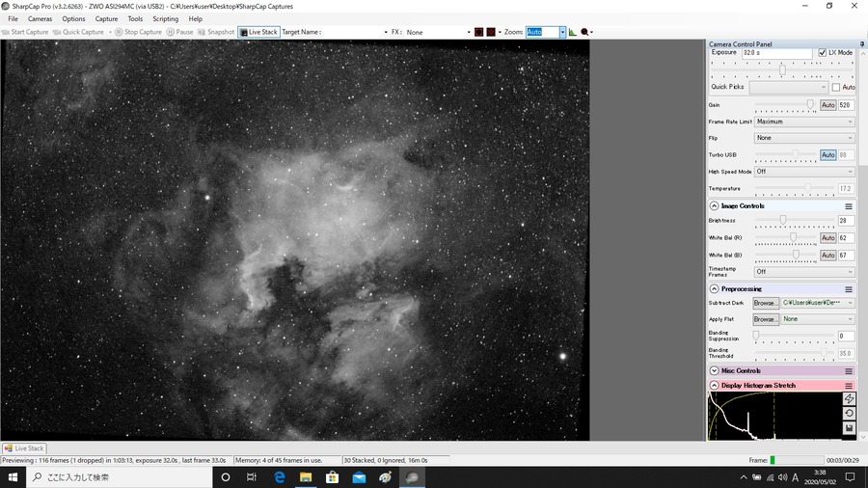Open the High Speed Mode dropdown
The image size is (868, 488).
click(804, 172)
